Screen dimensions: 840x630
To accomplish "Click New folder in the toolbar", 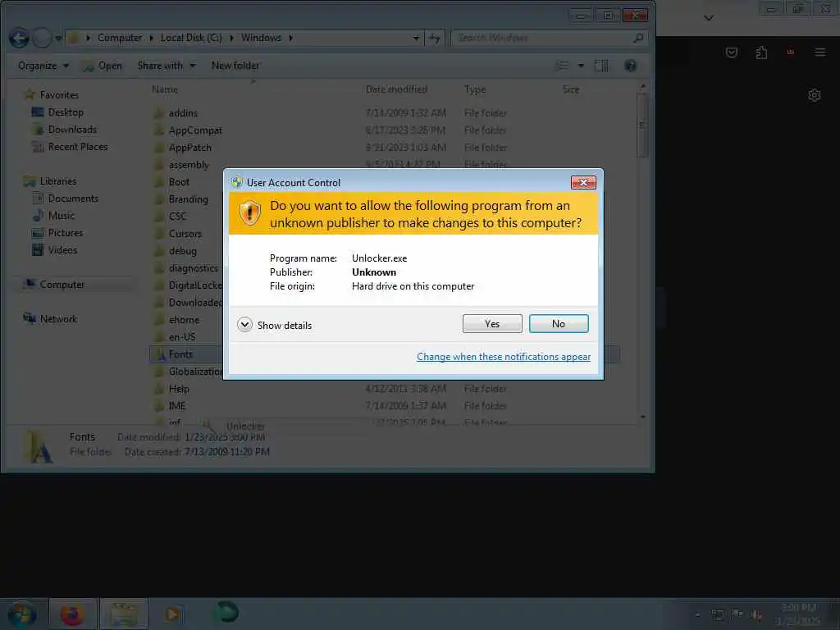I will point(235,66).
